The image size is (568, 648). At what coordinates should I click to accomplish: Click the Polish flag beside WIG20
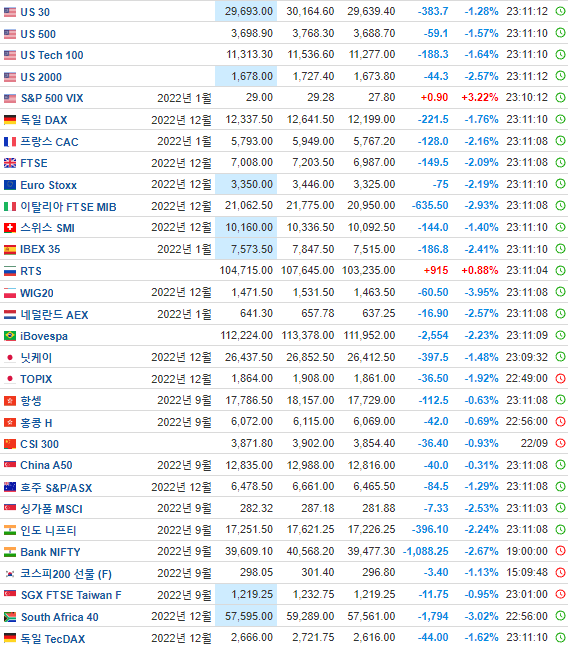(10, 293)
